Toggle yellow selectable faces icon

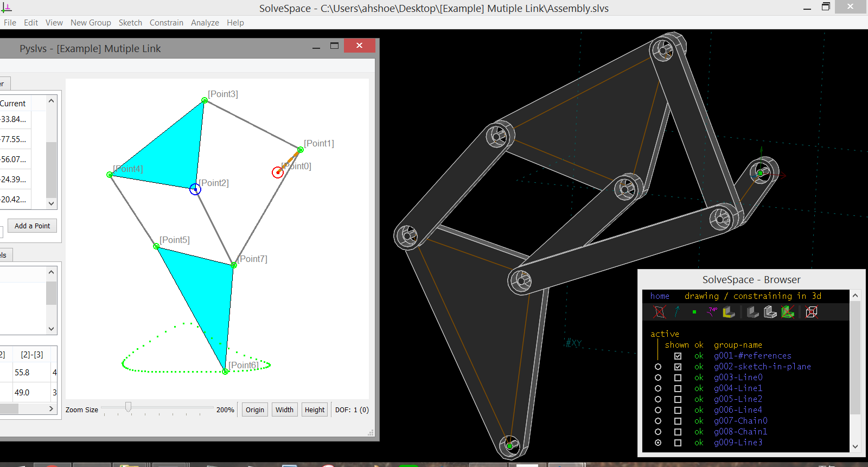click(x=729, y=312)
